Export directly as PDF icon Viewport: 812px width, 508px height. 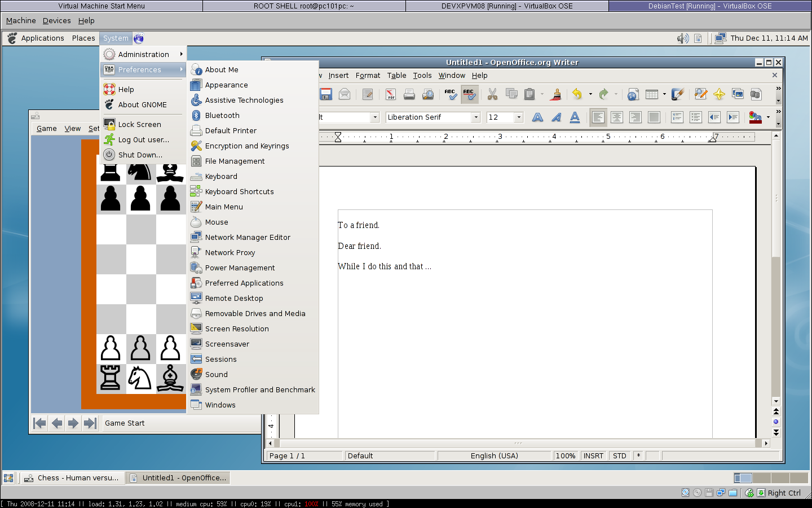[x=391, y=94]
